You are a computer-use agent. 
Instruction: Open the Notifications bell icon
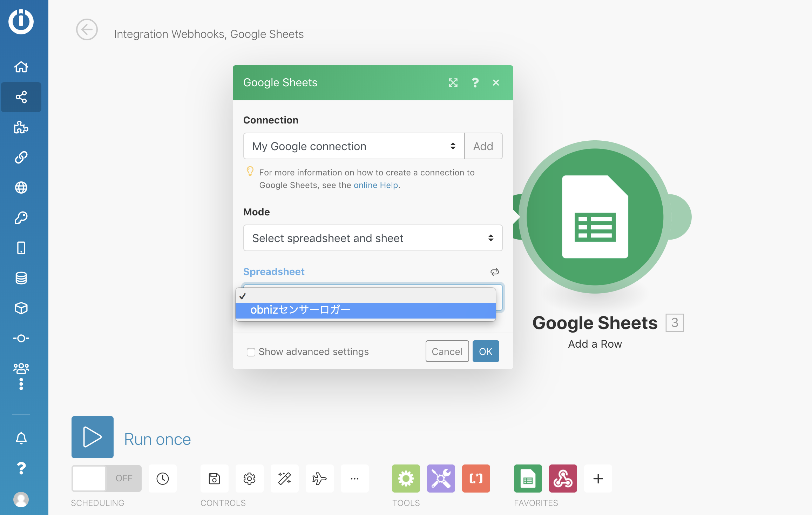point(21,438)
